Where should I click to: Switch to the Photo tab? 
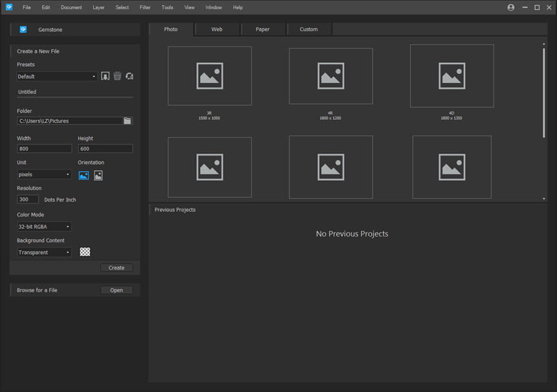click(171, 30)
